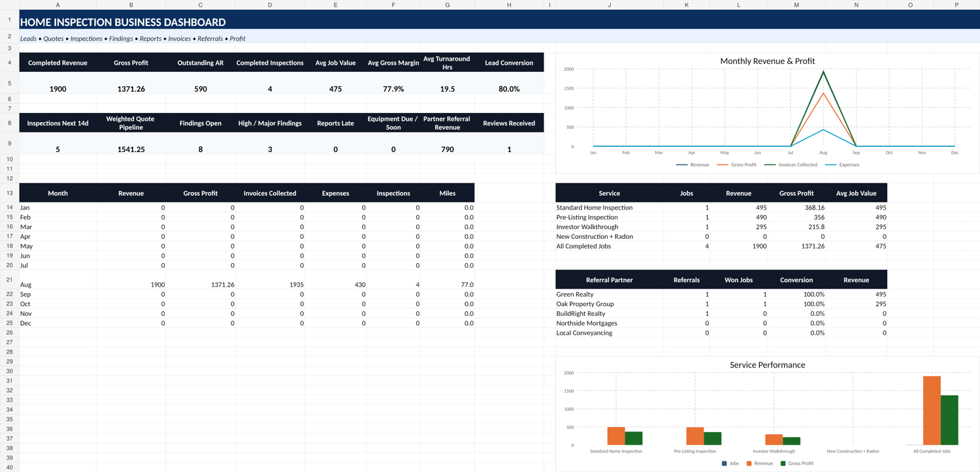Viewport: 980px width, 472px height.
Task: Select the column H header
Action: [x=509, y=5]
